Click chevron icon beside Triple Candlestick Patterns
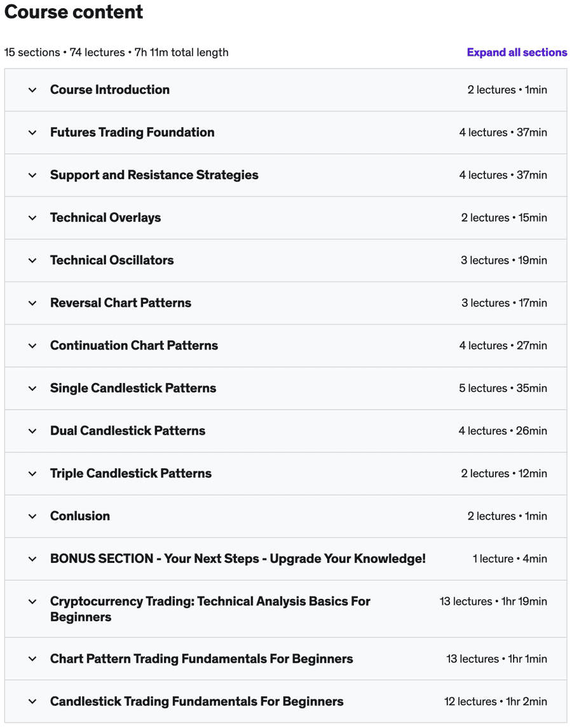Viewport: 572px width, 728px height. [32, 473]
